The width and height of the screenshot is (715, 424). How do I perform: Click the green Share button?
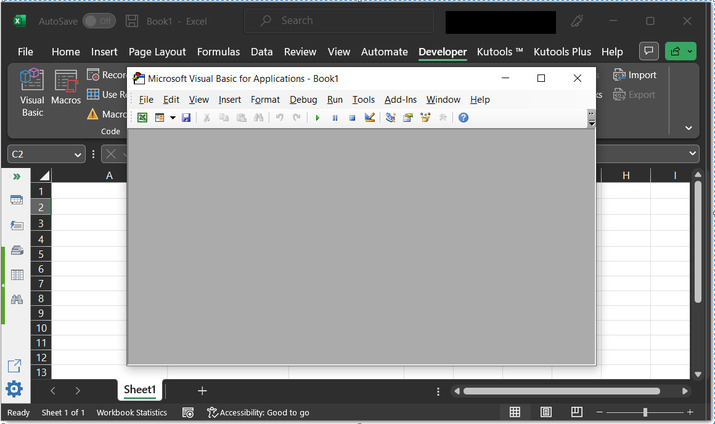click(680, 51)
